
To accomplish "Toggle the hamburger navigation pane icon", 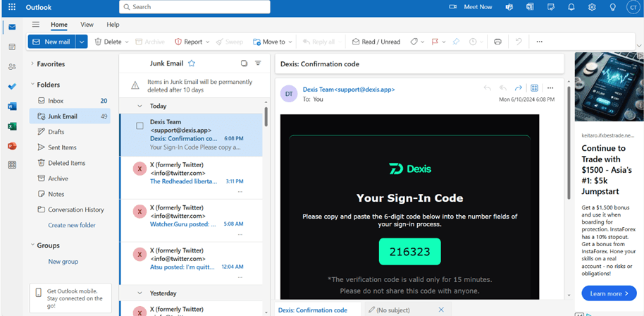I will [x=36, y=24].
